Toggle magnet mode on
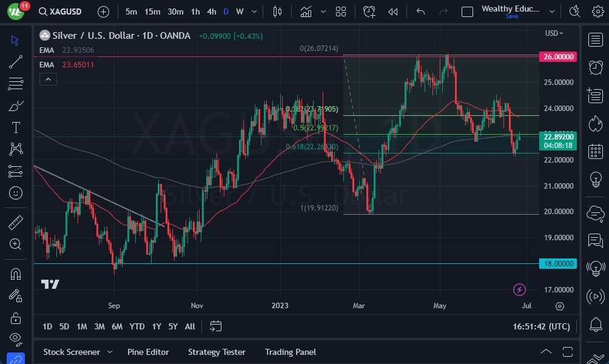Image resolution: width=609 pixels, height=364 pixels. [15, 274]
